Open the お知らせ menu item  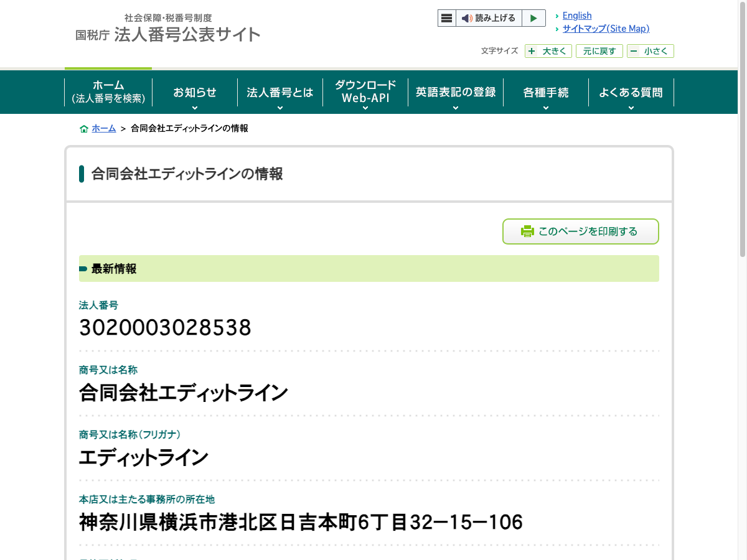point(195,92)
